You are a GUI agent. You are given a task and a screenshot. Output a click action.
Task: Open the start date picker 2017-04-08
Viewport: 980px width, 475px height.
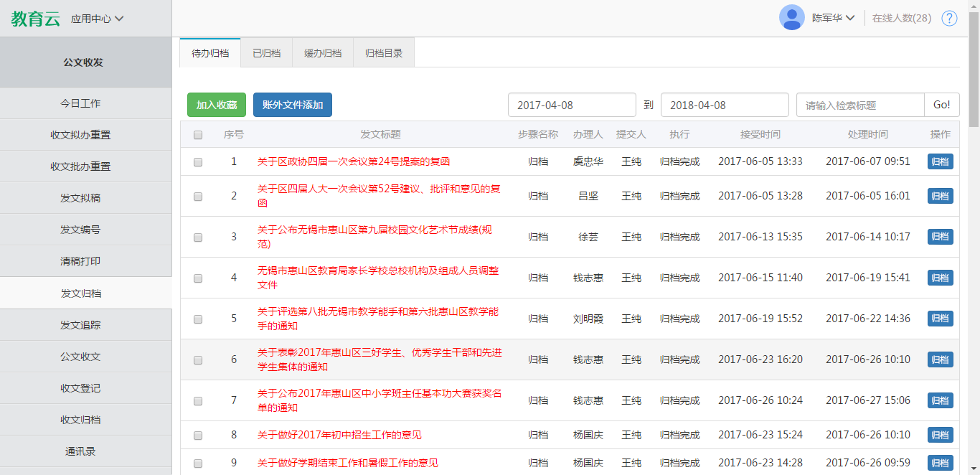point(572,105)
